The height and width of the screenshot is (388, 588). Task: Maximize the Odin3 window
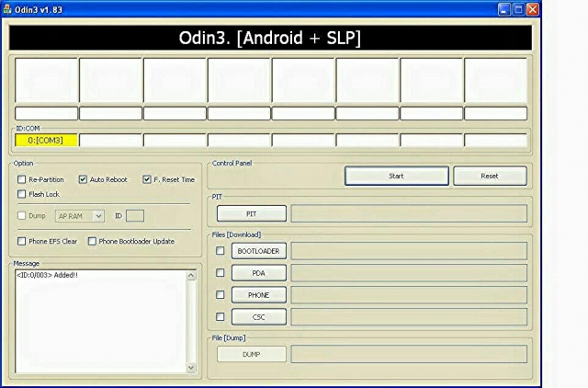coord(518,8)
